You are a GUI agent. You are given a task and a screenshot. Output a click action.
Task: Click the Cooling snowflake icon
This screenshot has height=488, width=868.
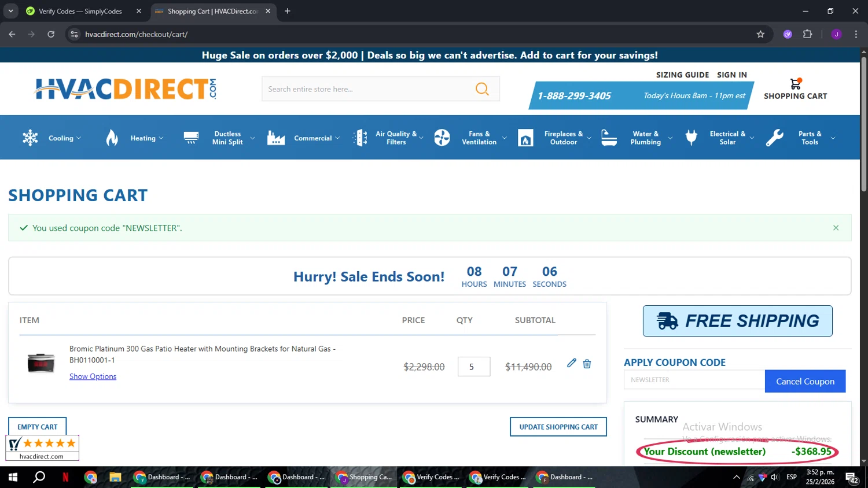pos(30,138)
